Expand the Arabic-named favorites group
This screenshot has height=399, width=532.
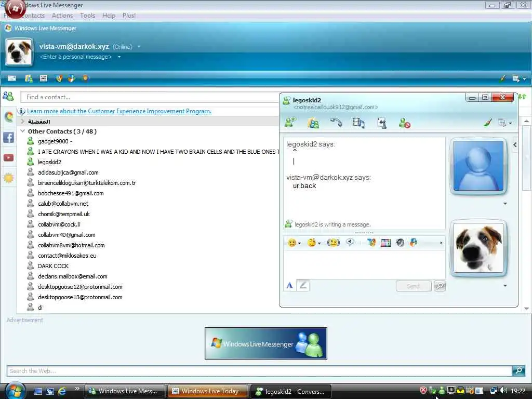[x=23, y=121]
